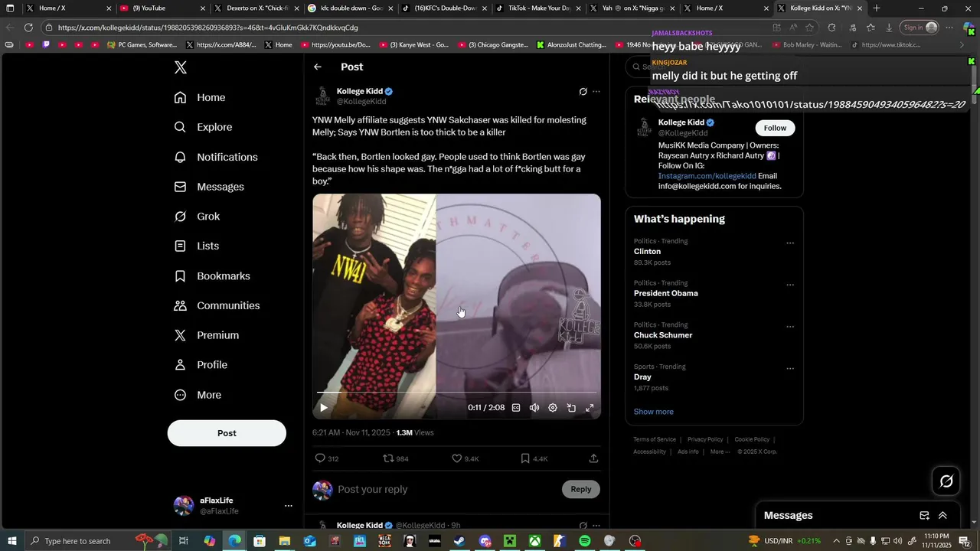Image resolution: width=980 pixels, height=551 pixels.
Task: Expand the Messages drawer
Action: click(x=942, y=516)
